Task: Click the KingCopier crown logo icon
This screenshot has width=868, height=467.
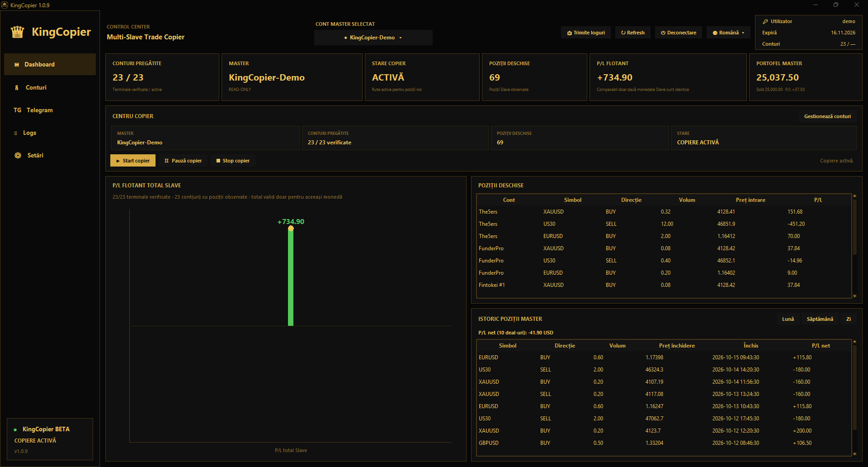Action: (x=18, y=32)
